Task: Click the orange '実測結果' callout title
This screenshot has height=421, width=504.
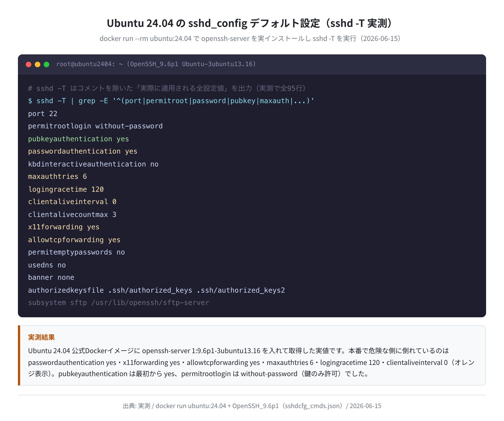Action: pos(41,337)
